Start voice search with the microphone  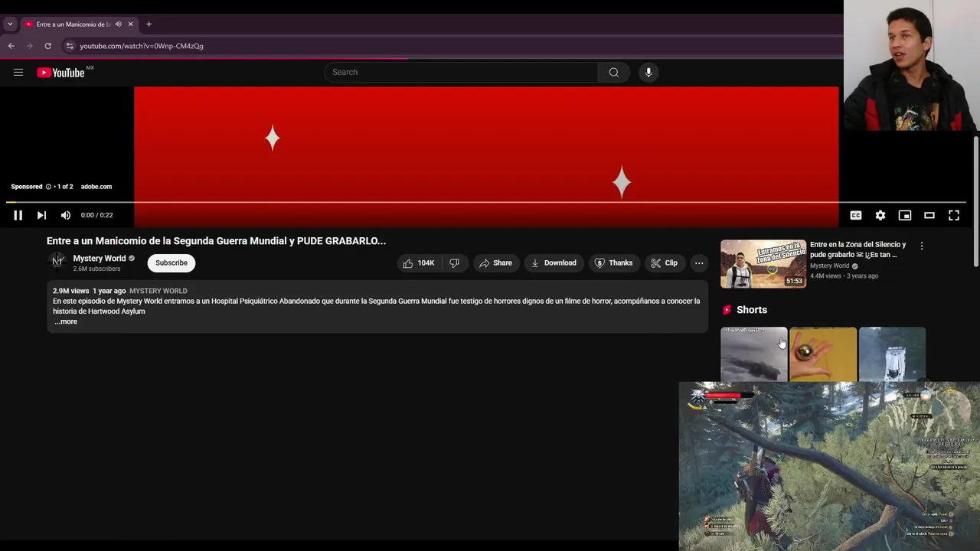tap(648, 72)
